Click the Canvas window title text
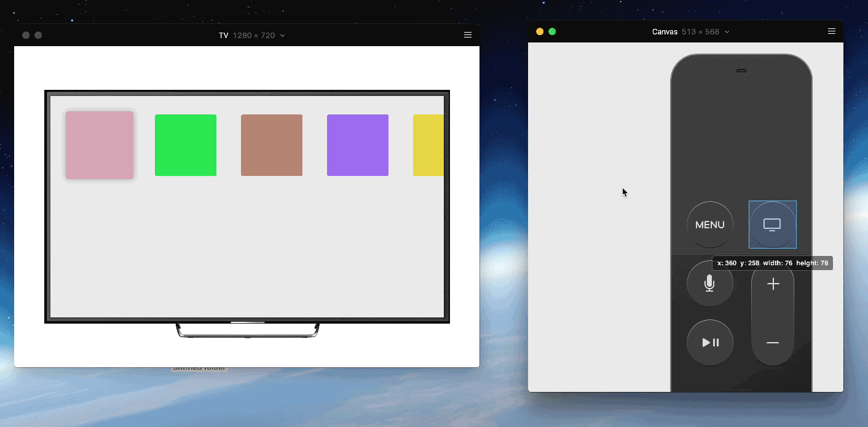Image resolution: width=868 pixels, height=427 pixels. [x=665, y=32]
